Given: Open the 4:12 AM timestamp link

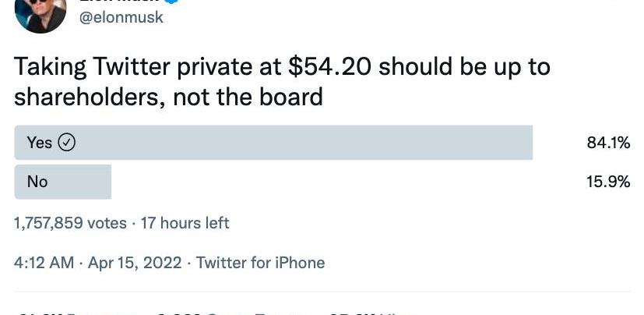Looking at the screenshot, I should [x=44, y=263].
